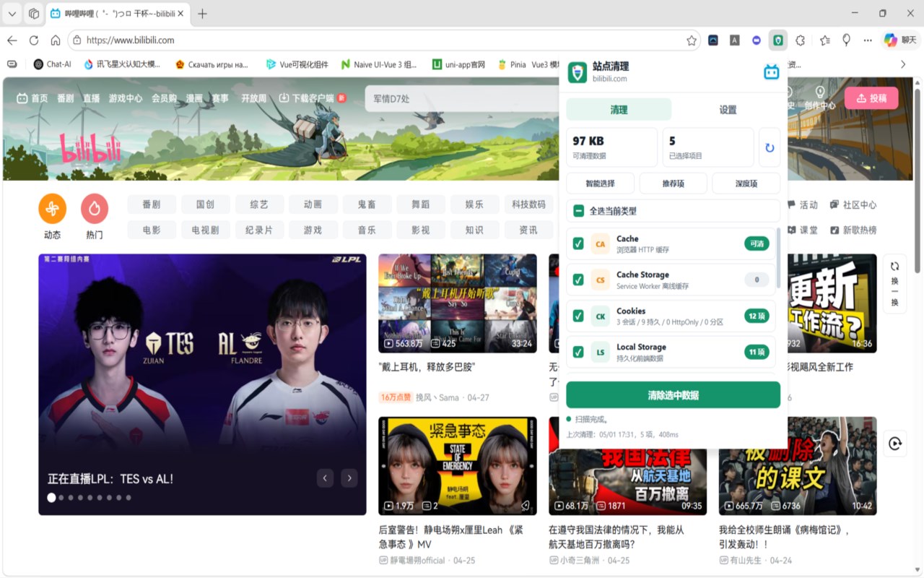Open the 番剧 navigation link
The width and height of the screenshot is (924, 578).
coord(66,98)
